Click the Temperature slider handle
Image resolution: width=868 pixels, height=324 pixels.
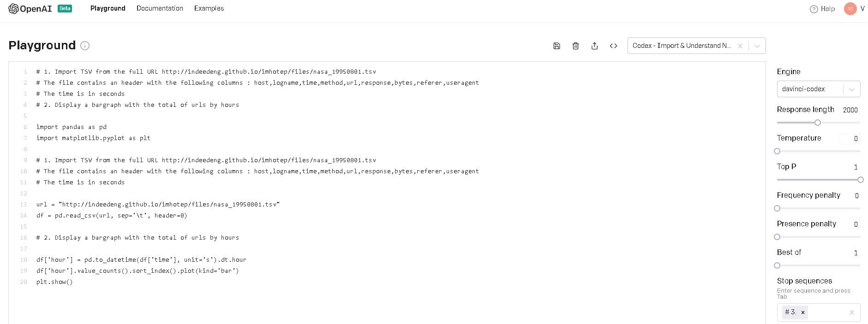tap(777, 151)
